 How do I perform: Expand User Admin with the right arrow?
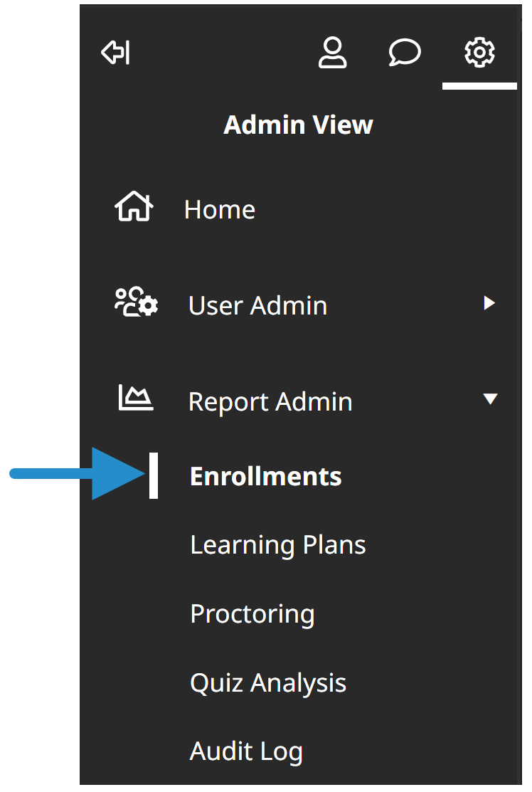point(489,303)
